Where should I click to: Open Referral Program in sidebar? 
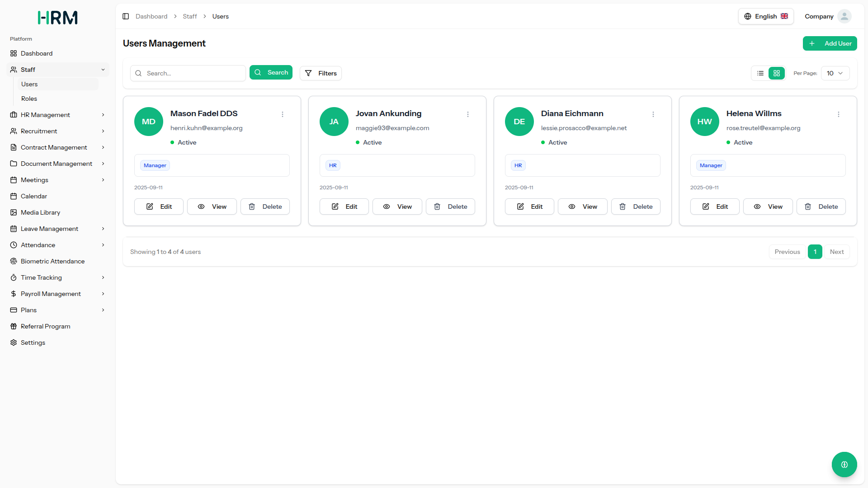tap(45, 326)
